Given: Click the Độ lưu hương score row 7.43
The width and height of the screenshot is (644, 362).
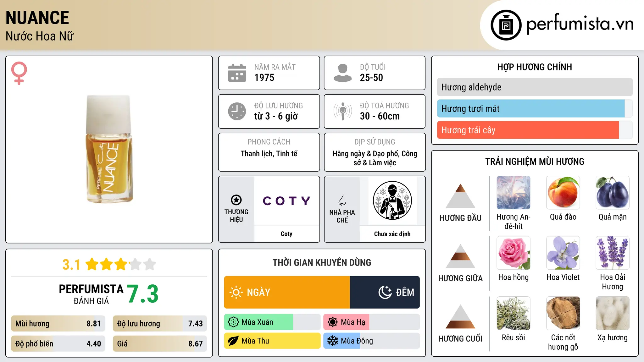Looking at the screenshot, I should (160, 324).
